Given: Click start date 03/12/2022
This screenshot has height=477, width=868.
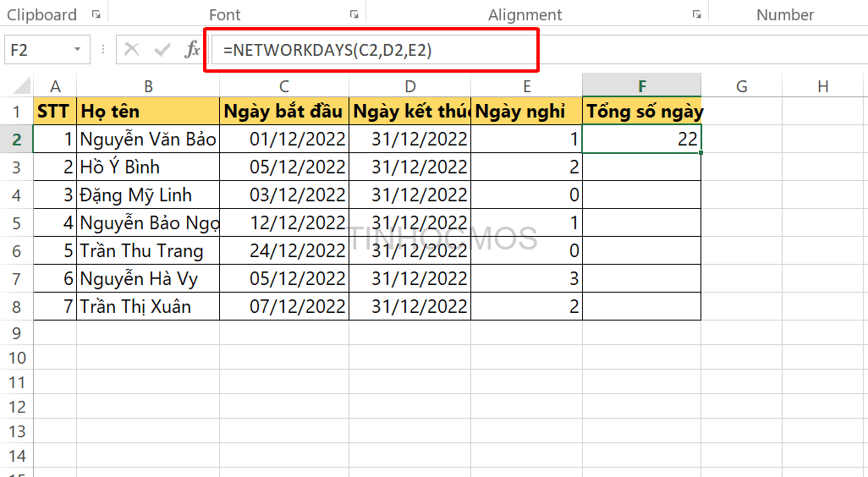Looking at the screenshot, I should [x=284, y=195].
